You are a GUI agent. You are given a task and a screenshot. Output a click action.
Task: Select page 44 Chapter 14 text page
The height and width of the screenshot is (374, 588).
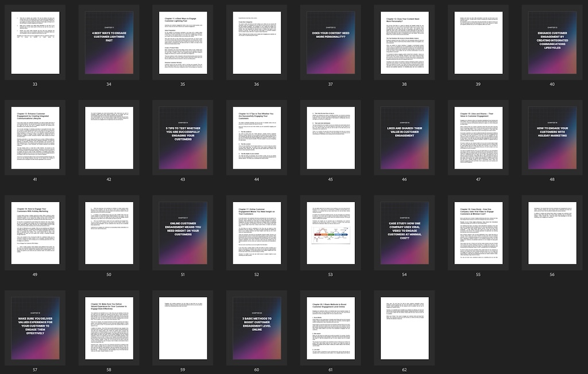(x=257, y=137)
